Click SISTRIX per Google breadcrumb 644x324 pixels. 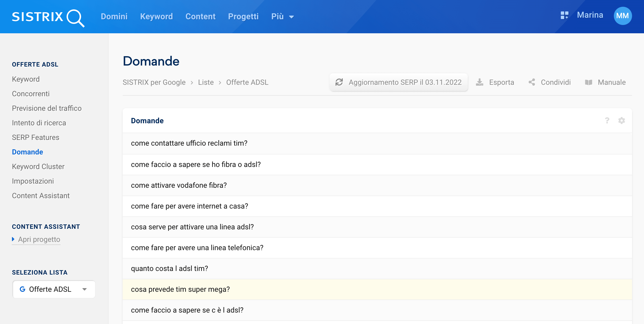(x=154, y=82)
